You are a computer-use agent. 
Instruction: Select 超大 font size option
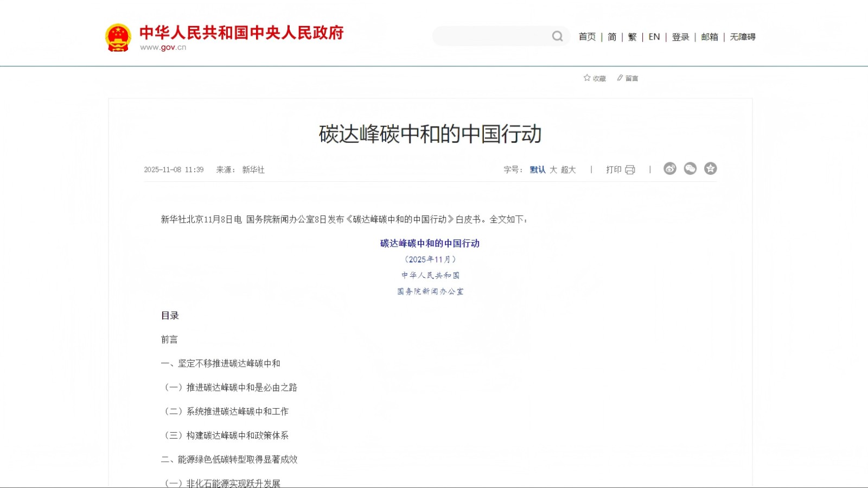click(x=568, y=170)
